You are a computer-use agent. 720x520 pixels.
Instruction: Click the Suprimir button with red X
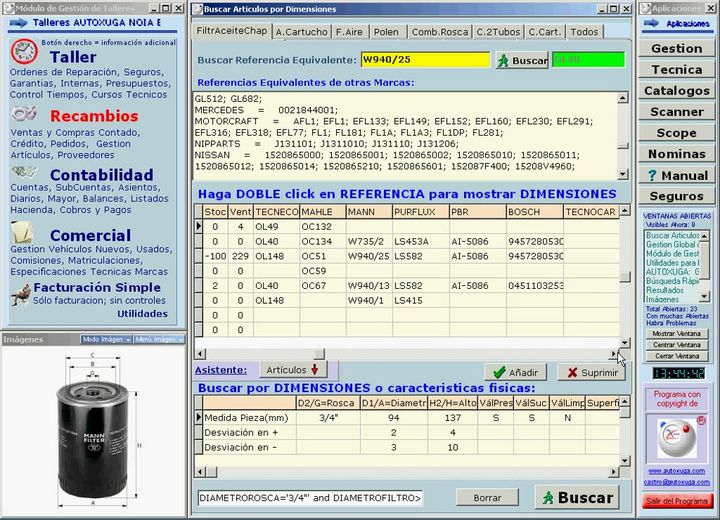click(592, 373)
